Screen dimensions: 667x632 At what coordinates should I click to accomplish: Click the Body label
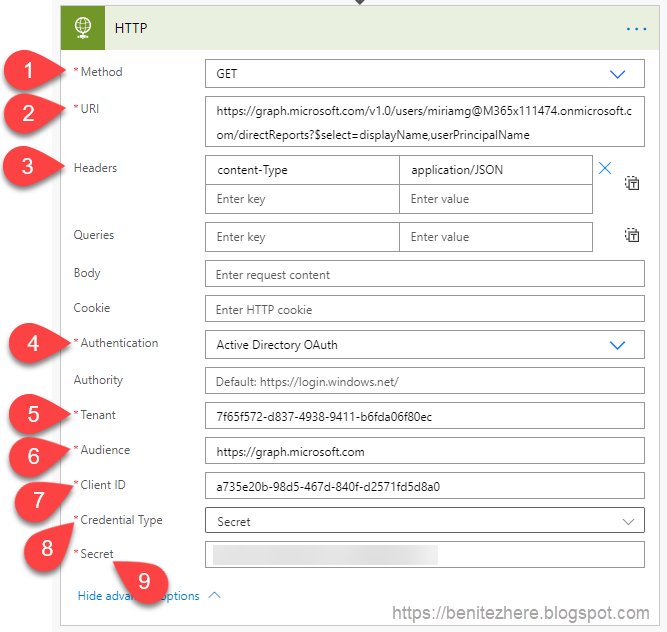pos(87,273)
